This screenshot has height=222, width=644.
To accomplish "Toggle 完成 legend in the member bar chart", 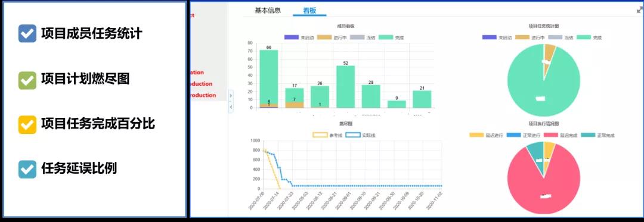I will 391,37.
